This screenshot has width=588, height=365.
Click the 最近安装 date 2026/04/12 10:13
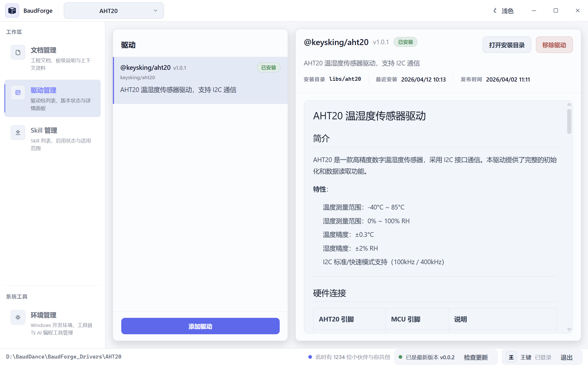point(423,79)
